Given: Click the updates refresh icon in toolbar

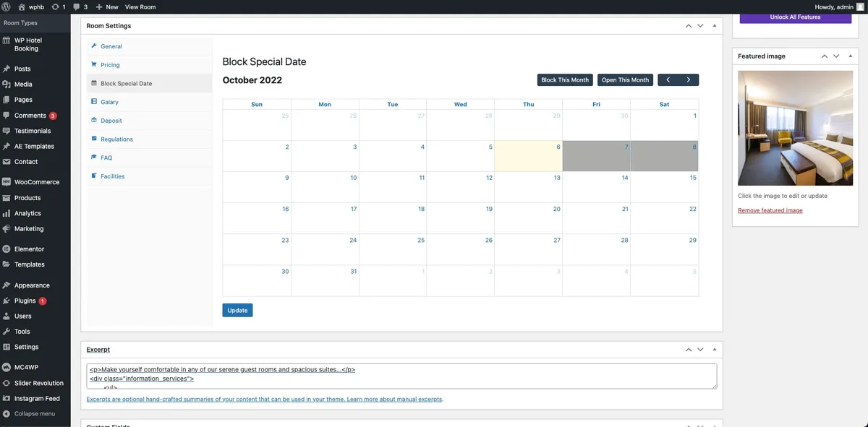Looking at the screenshot, I should (56, 7).
